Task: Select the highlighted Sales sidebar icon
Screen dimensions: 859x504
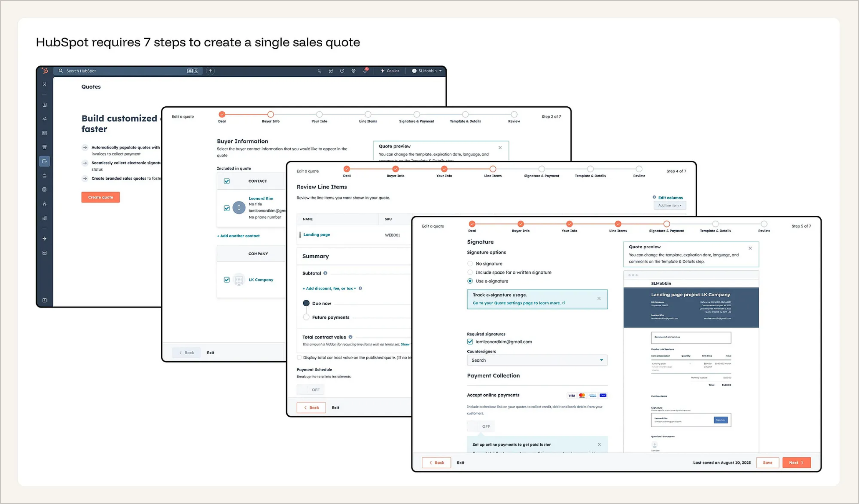Action: pyautogui.click(x=44, y=161)
